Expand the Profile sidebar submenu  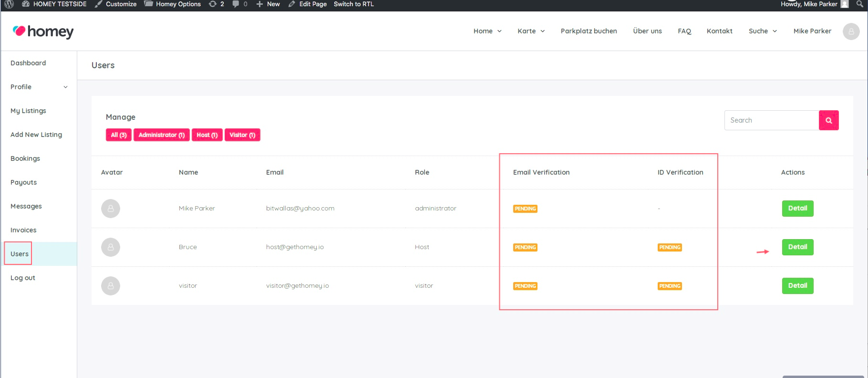click(x=39, y=87)
